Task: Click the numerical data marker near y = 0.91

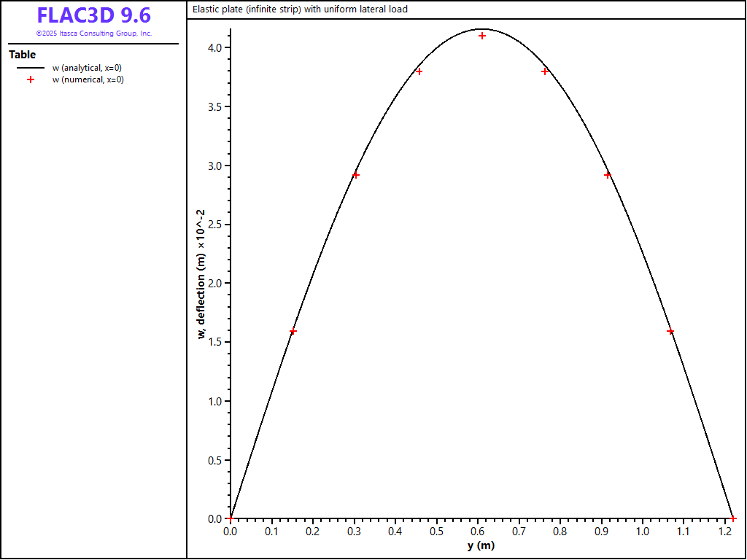Action: click(x=608, y=175)
